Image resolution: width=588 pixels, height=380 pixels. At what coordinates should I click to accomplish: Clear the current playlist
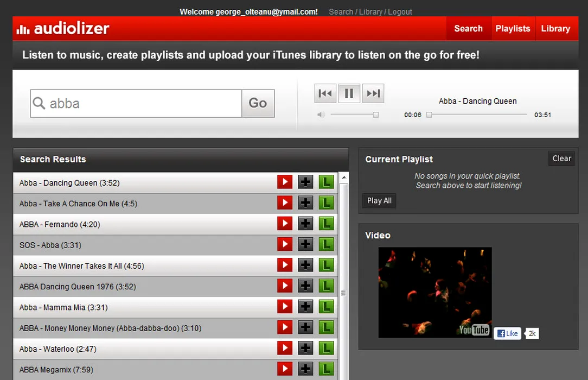click(562, 159)
